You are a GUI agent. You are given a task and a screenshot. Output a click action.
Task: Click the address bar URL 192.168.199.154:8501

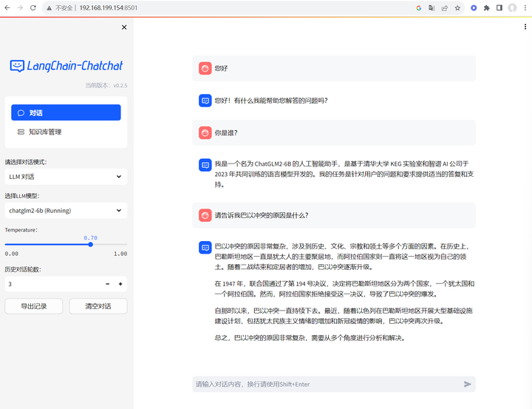click(x=108, y=8)
